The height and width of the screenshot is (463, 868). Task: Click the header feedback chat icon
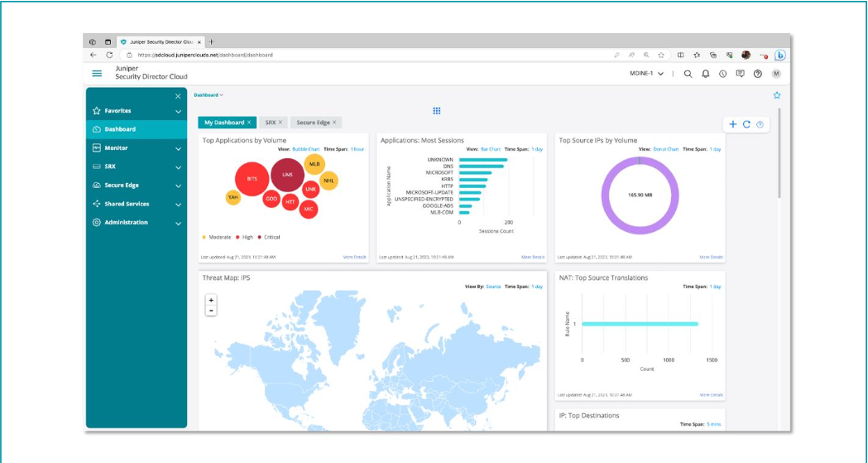tap(740, 74)
